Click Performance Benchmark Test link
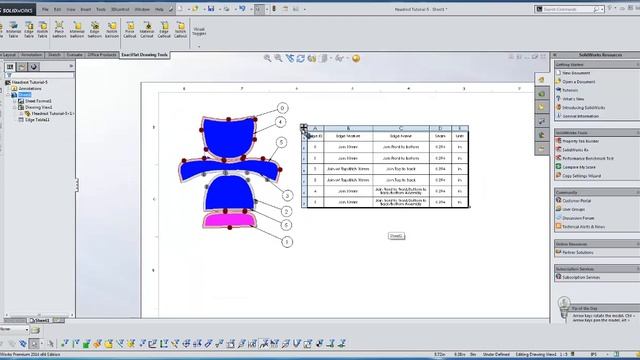This screenshot has height=360, width=640. click(588, 158)
